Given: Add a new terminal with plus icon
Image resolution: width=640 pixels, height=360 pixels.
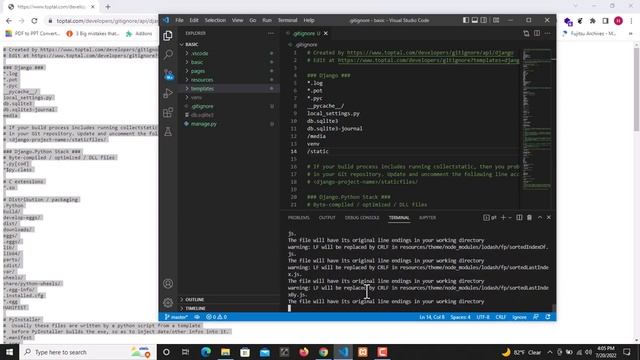Looking at the screenshot, I should (x=503, y=218).
